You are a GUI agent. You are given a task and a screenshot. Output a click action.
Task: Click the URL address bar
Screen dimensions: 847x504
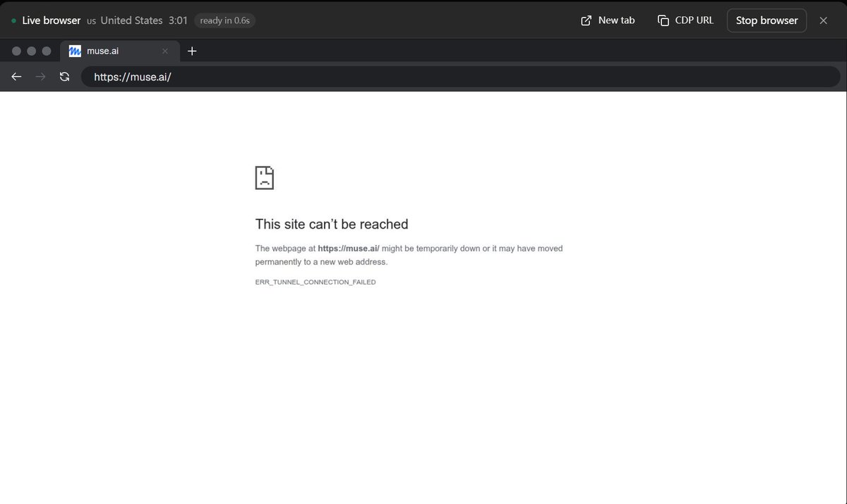coord(460,77)
